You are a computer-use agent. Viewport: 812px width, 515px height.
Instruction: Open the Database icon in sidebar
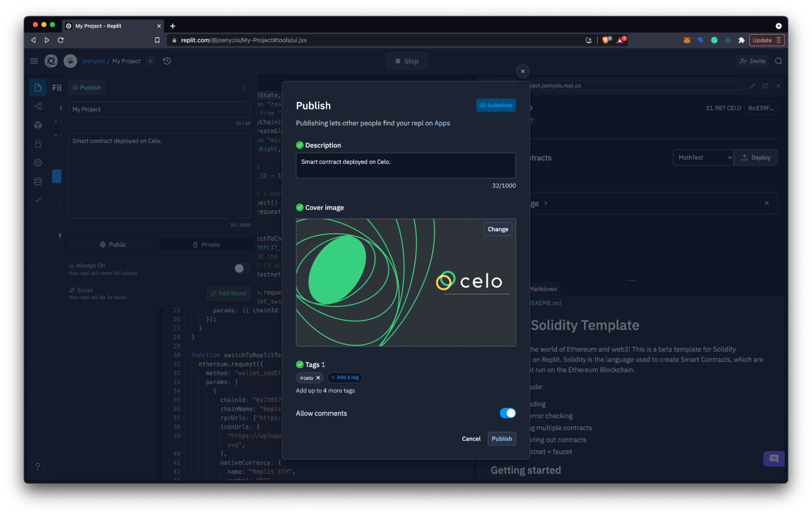tap(38, 181)
